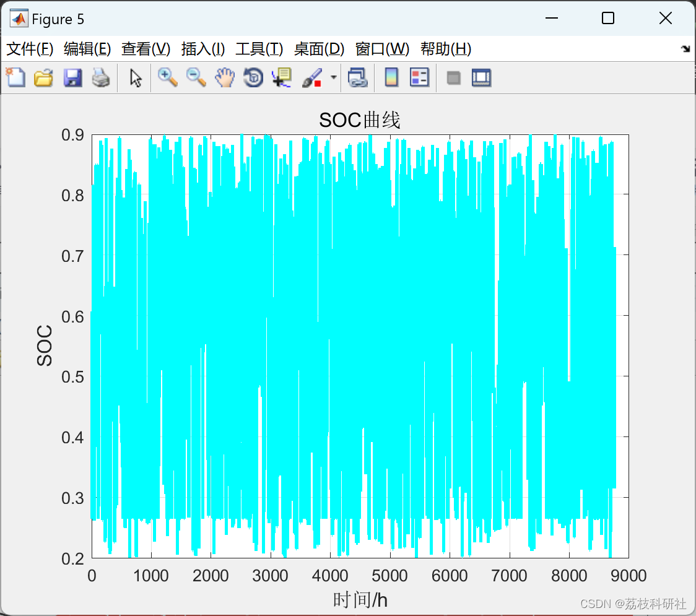
Task: Click the x-axis tick label 5000
Action: coord(389,576)
